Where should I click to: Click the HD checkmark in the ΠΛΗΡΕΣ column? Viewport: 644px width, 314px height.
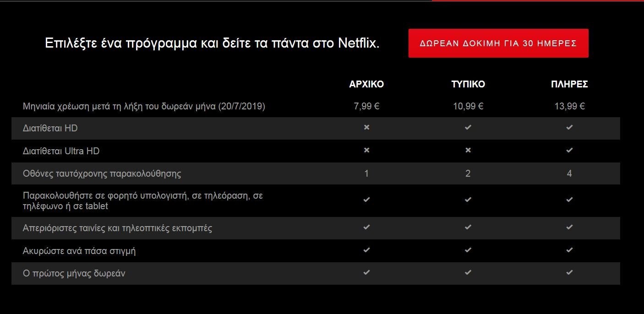point(569,128)
